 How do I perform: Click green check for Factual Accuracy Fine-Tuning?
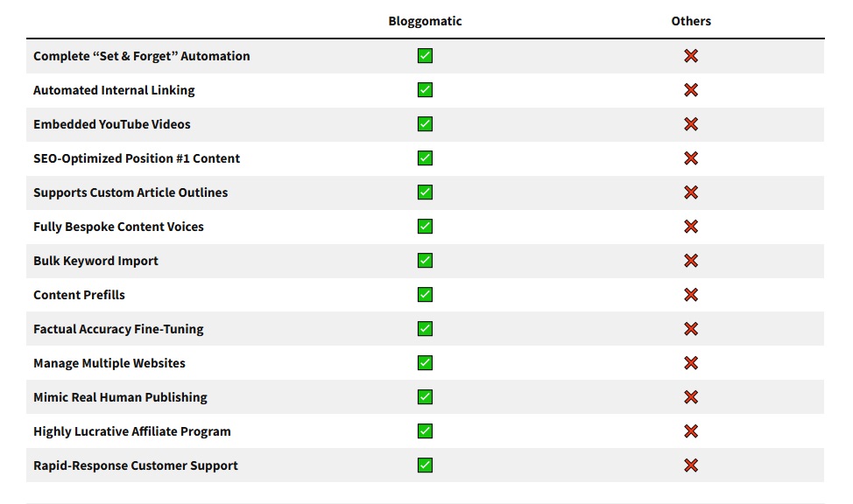pos(425,328)
